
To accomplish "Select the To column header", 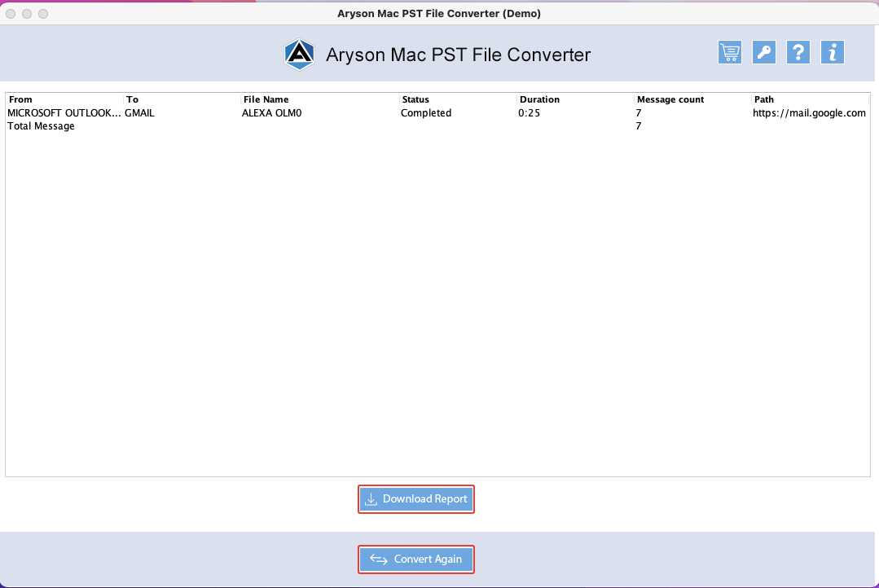I will click(x=182, y=99).
